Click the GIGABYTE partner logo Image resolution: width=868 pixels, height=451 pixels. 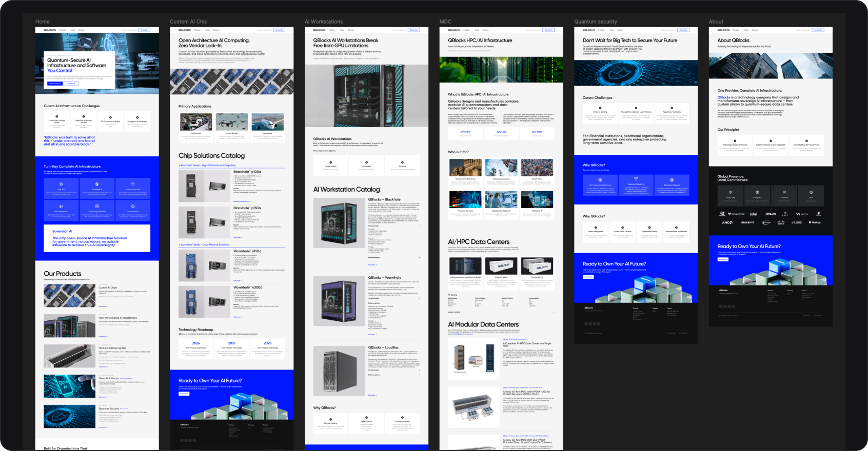[748, 222]
